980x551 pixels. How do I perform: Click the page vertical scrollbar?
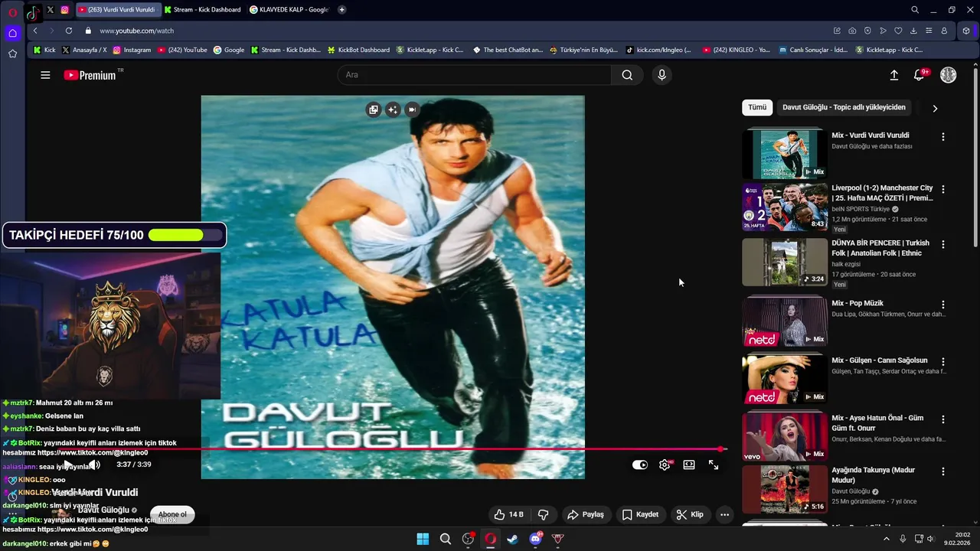[975, 158]
